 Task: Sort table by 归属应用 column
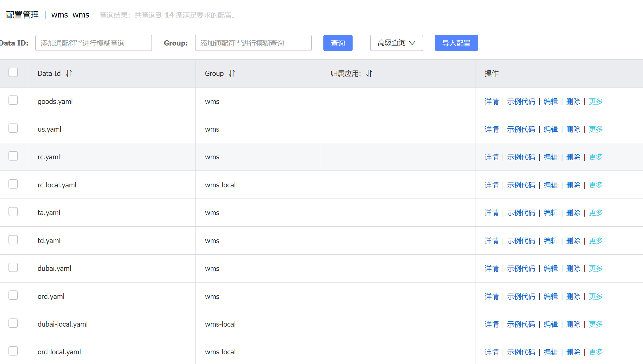[370, 73]
